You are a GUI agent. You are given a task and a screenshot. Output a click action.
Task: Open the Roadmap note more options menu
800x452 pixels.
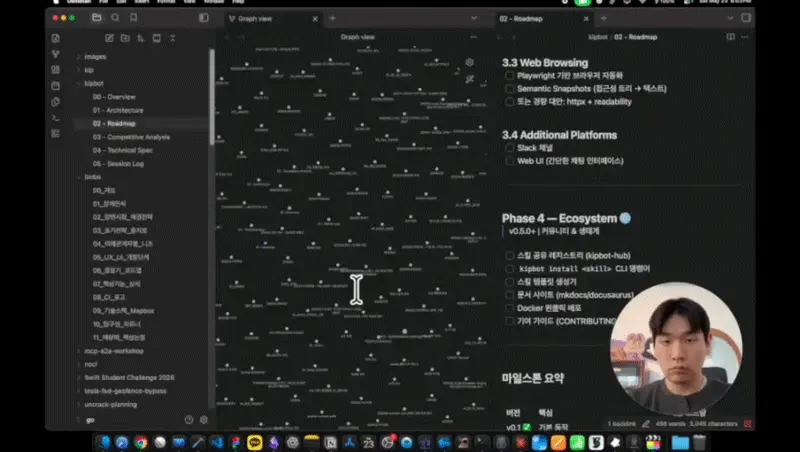click(745, 37)
